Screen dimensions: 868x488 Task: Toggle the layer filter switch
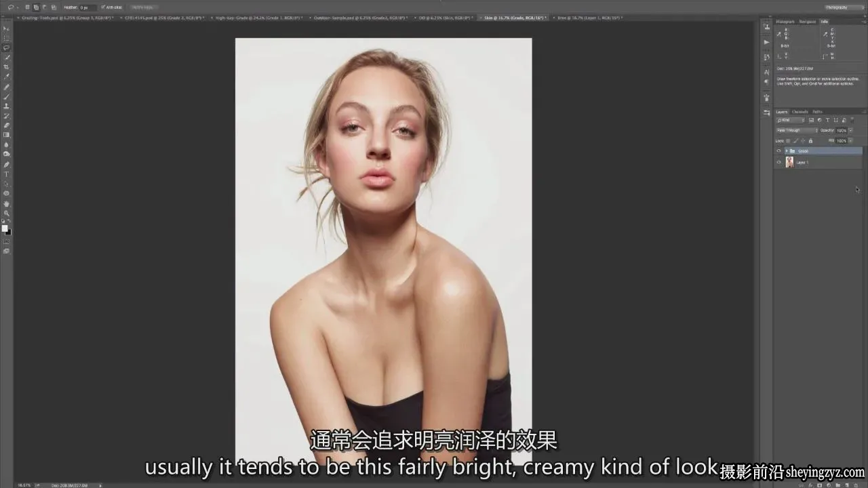(852, 120)
